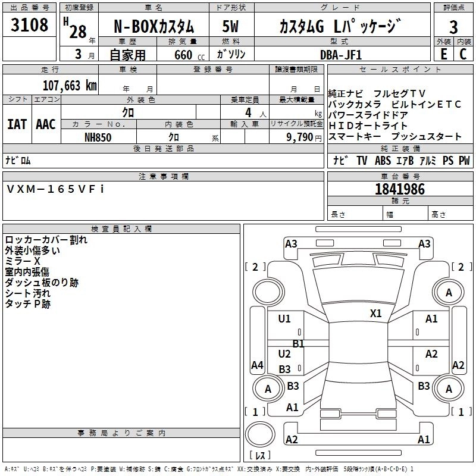The height and width of the screenshot is (476, 476).
Task: Click the overall evaluation score 3
Action: (453, 27)
